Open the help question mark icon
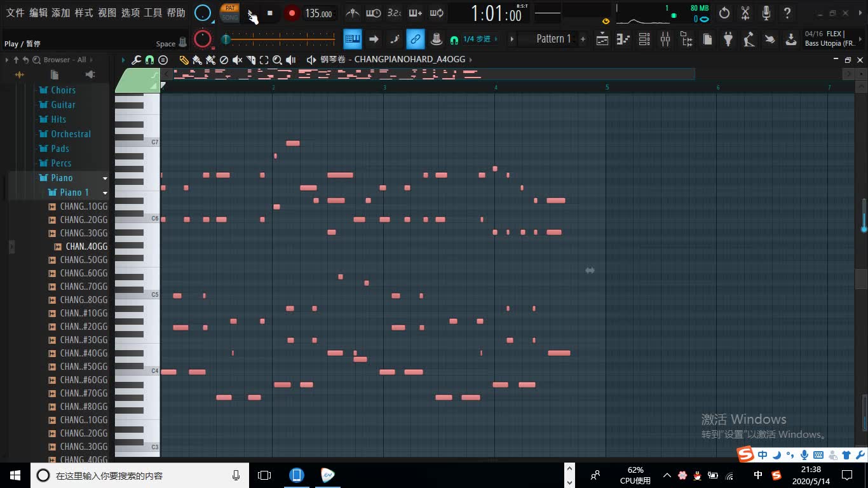Viewport: 868px width, 488px height. pyautogui.click(x=787, y=13)
